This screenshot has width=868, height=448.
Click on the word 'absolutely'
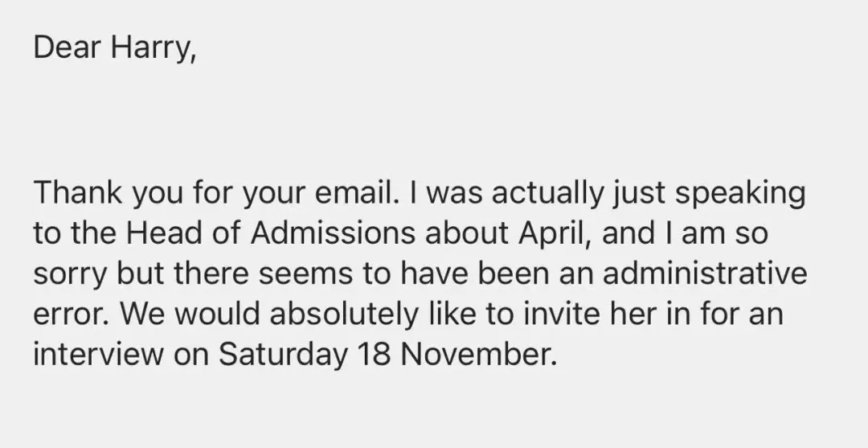(x=344, y=314)
